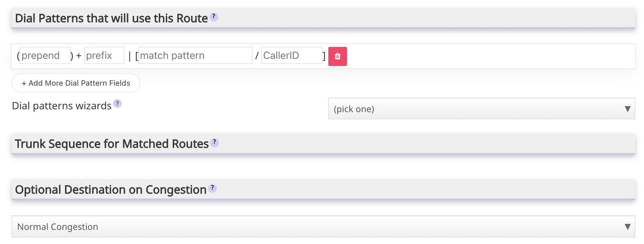Collapse the Trunk Sequence for Matched Routes section
644x244 pixels.
pyautogui.click(x=111, y=144)
